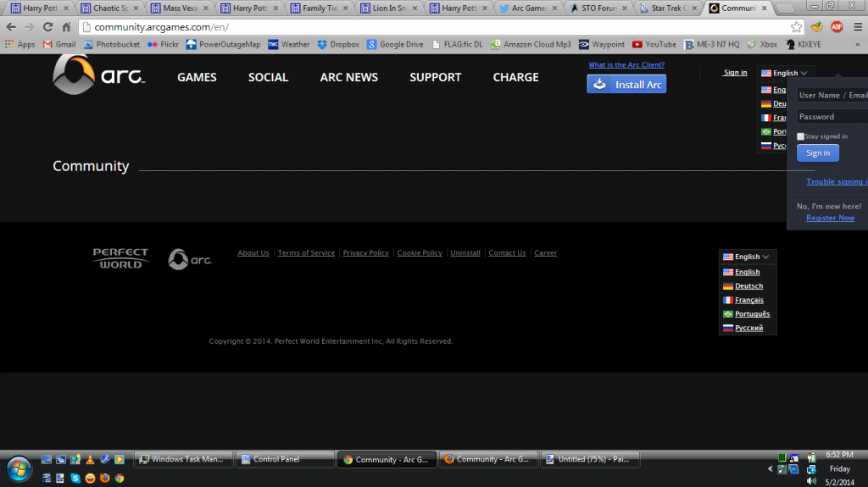The width and height of the screenshot is (868, 487).
Task: Switch to Control Panel taskbar button
Action: click(285, 459)
